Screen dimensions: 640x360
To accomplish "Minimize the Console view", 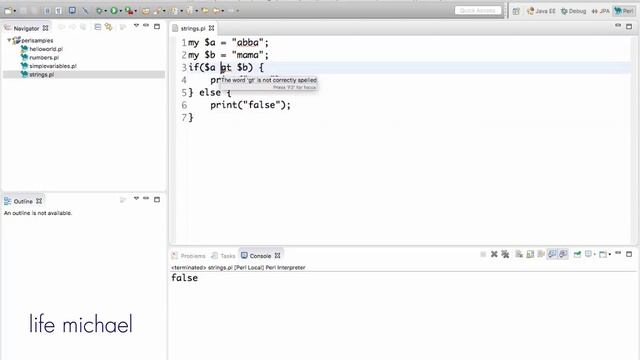I will pos(618,253).
